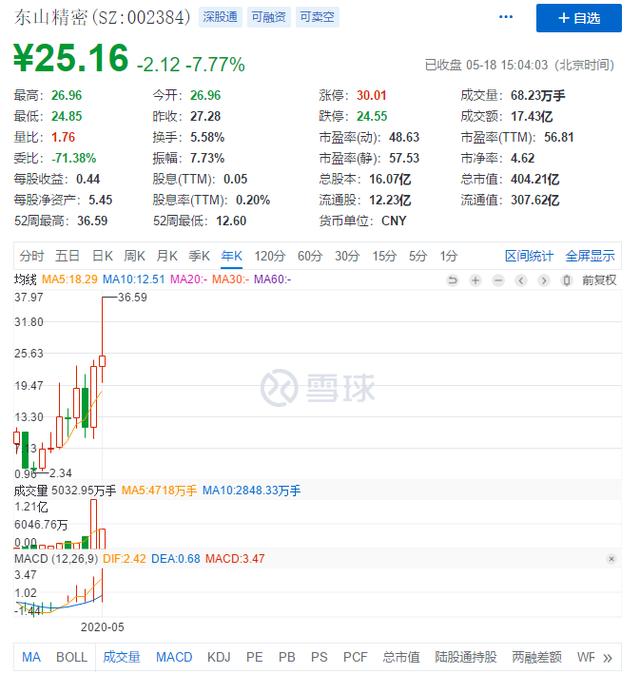Switch to 30分 interval tab
Image resolution: width=640 pixels, height=674 pixels.
tap(347, 256)
